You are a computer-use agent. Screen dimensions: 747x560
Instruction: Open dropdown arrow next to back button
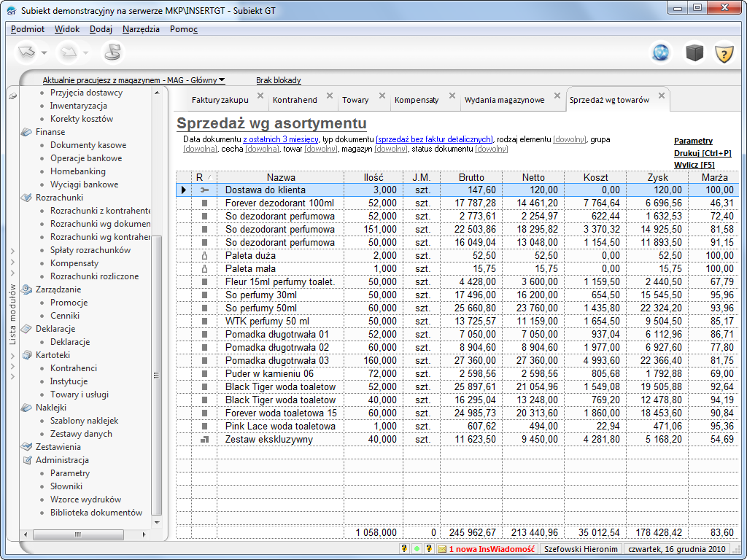click(x=44, y=53)
